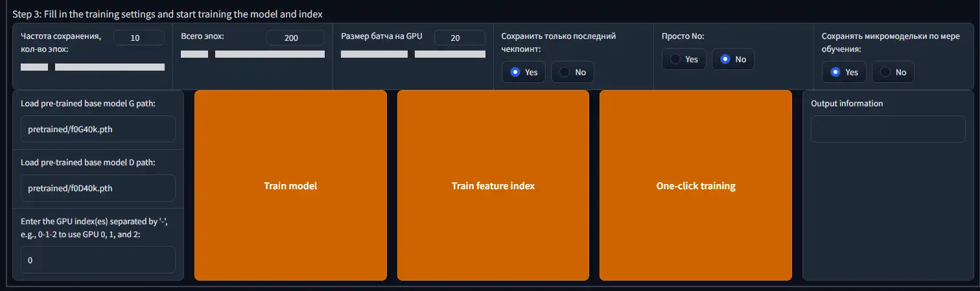The height and width of the screenshot is (291, 980).
Task: Click the Step 3 heading text
Action: tap(168, 14)
